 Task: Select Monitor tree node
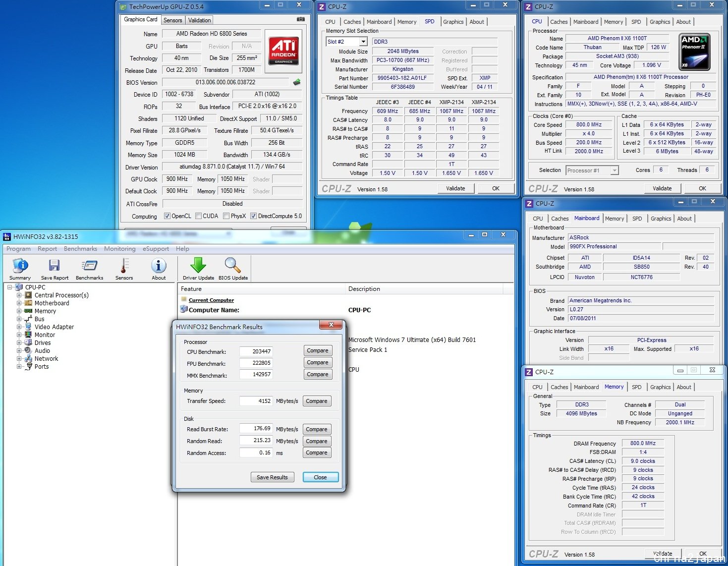click(x=45, y=335)
